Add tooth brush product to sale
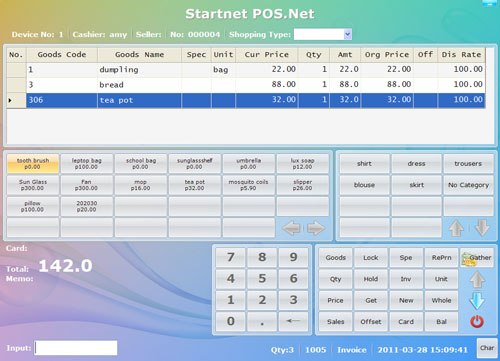This screenshot has height=361, width=500. click(x=33, y=164)
